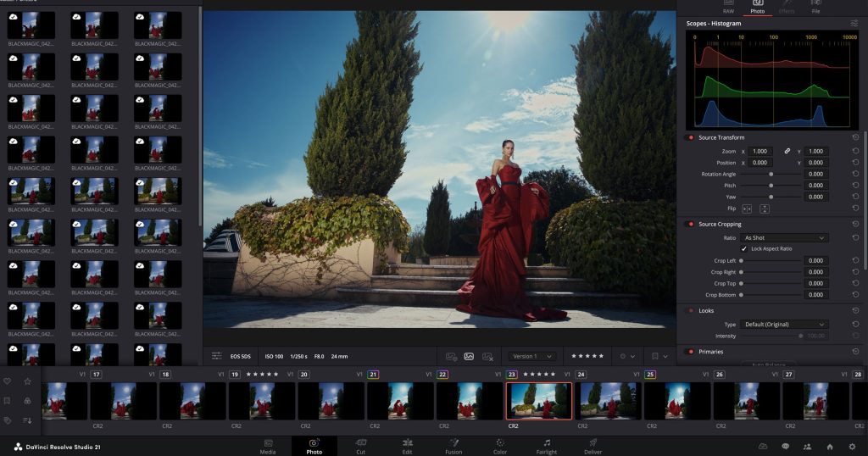The image size is (868, 456).
Task: Click the image icon with X mark
Action: [487, 356]
